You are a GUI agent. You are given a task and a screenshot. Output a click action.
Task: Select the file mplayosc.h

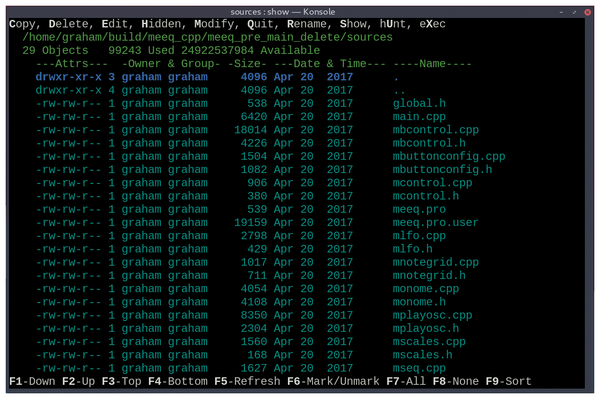pyautogui.click(x=426, y=328)
